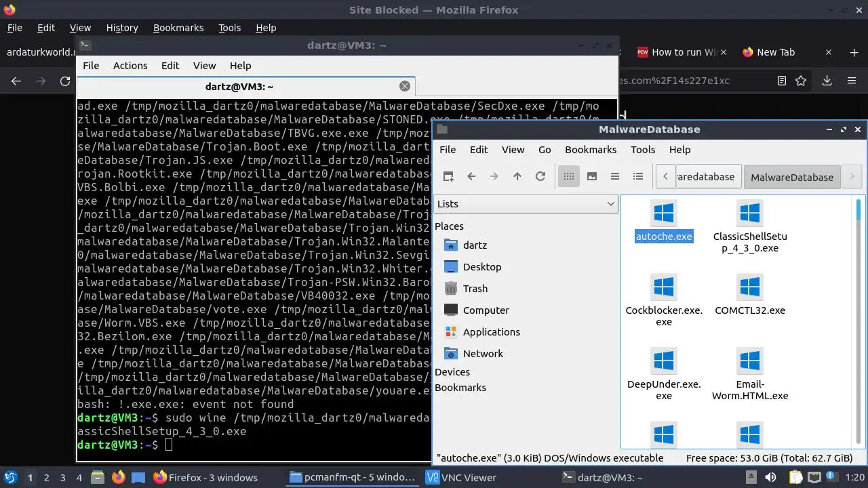Open the file manager File menu
This screenshot has width=868, height=488.
point(448,149)
